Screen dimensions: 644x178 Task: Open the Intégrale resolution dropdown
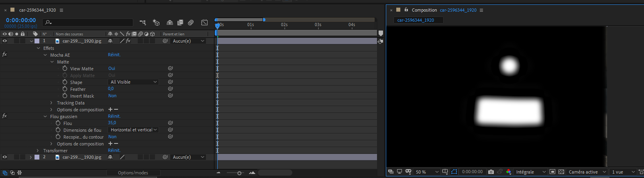531,172
